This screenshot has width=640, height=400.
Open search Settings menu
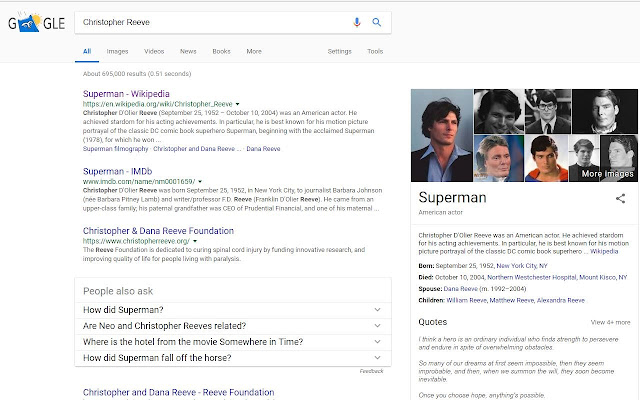click(x=339, y=51)
